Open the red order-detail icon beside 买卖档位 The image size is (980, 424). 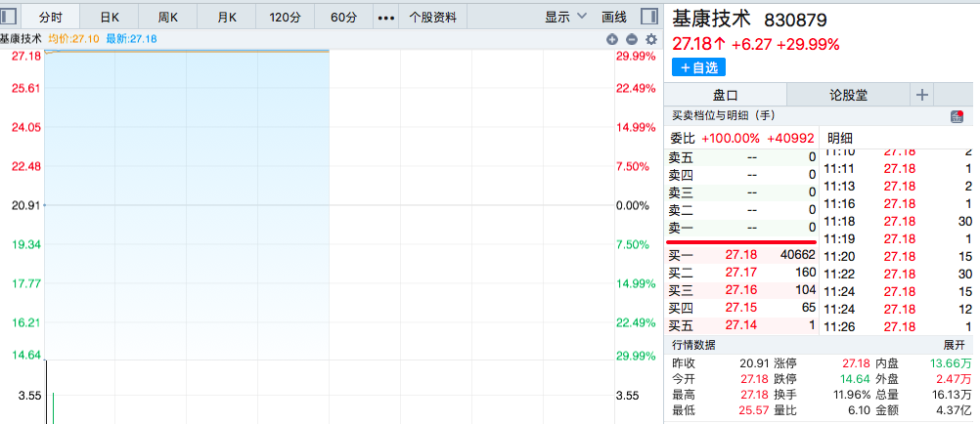tap(957, 116)
